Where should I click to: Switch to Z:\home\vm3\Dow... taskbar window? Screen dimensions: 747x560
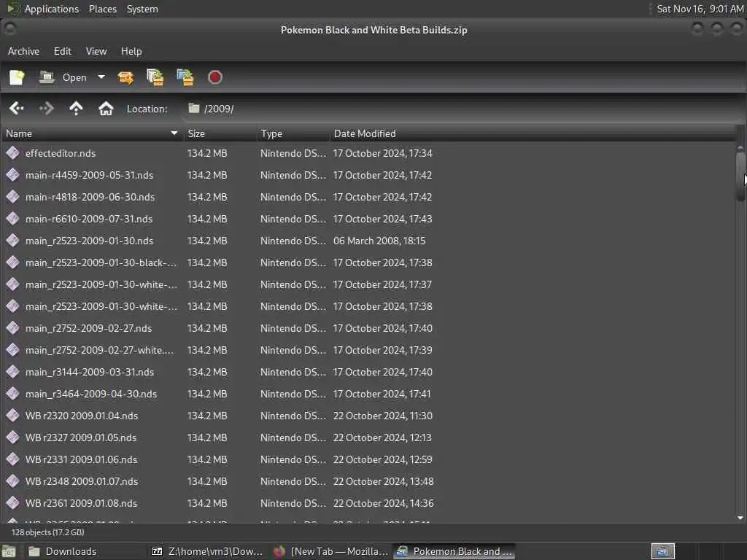[206, 551]
